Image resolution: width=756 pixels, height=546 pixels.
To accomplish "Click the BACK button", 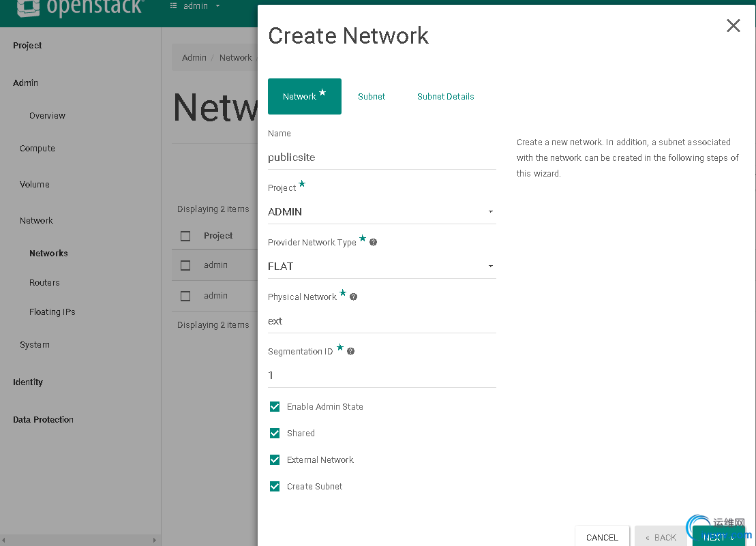I will 661,537.
